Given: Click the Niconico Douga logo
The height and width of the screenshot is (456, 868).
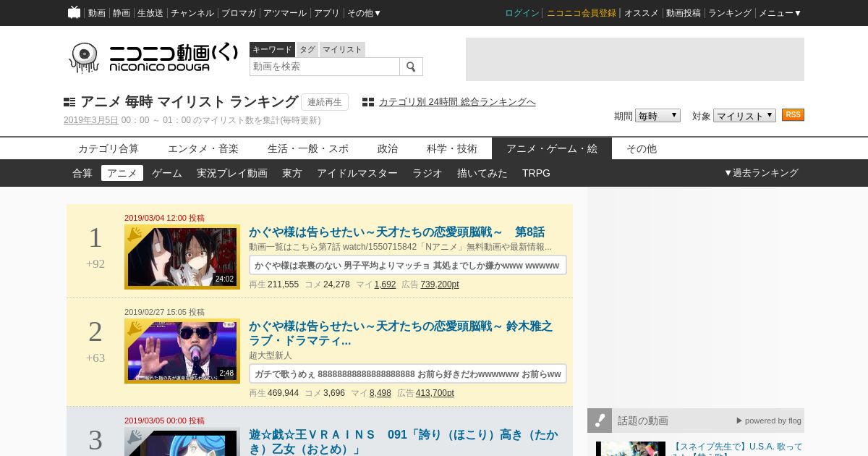Looking at the screenshot, I should pos(153,57).
